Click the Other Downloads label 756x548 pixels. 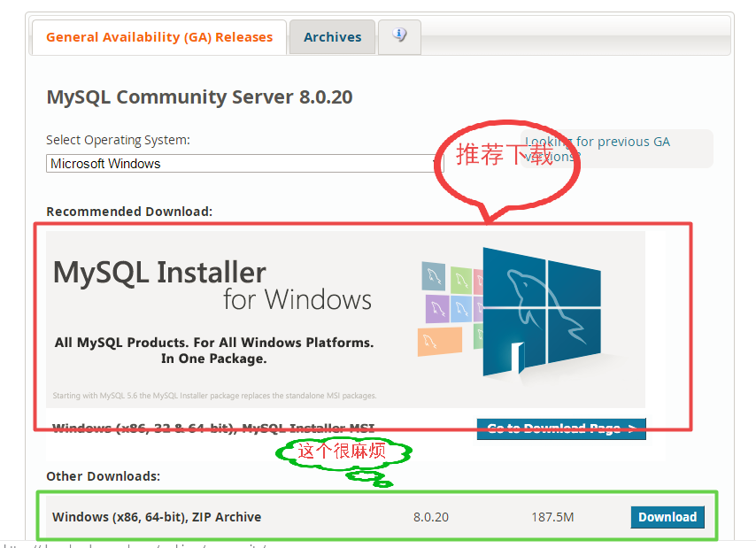point(104,476)
